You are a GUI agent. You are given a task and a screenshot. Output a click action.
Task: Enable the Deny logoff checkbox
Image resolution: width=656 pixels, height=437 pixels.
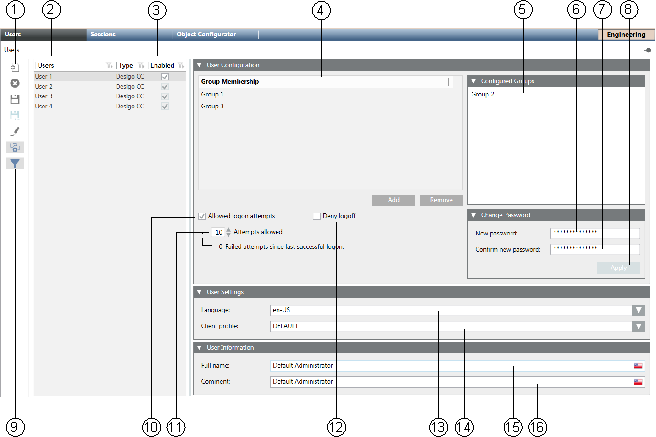click(x=316, y=215)
